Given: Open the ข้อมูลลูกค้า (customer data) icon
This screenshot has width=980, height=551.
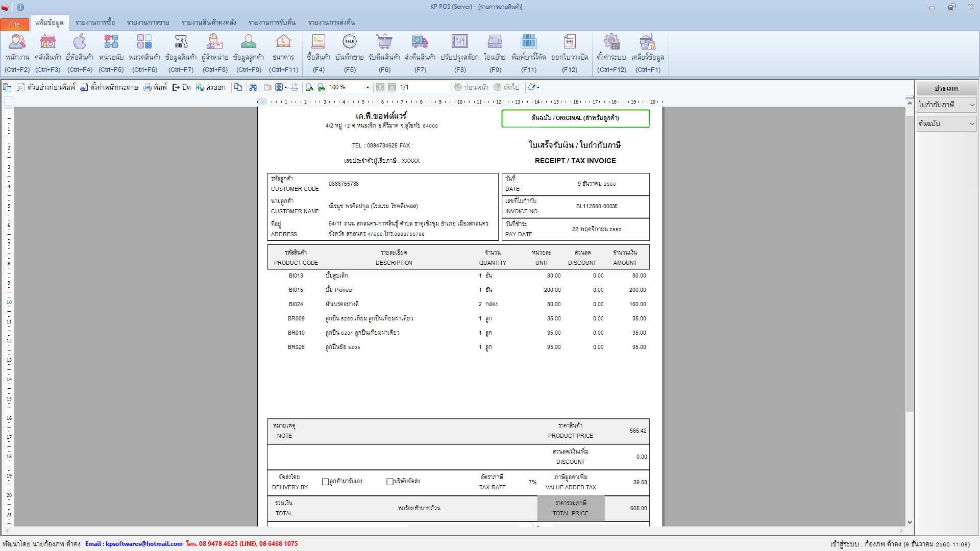Looking at the screenshot, I should coord(249,54).
